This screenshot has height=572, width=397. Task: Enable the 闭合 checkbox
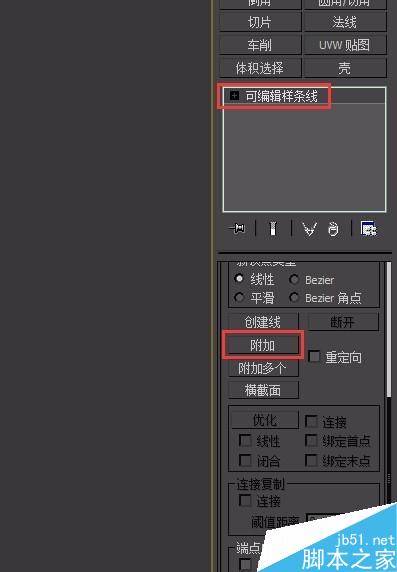[245, 460]
